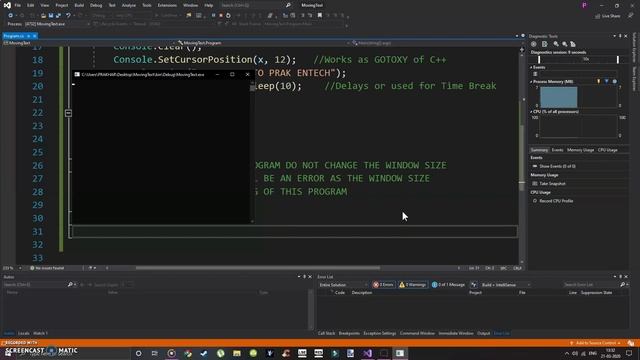Image resolution: width=640 pixels, height=360 pixels.
Task: Click Add to Source Control in status bar
Action: tap(595, 343)
